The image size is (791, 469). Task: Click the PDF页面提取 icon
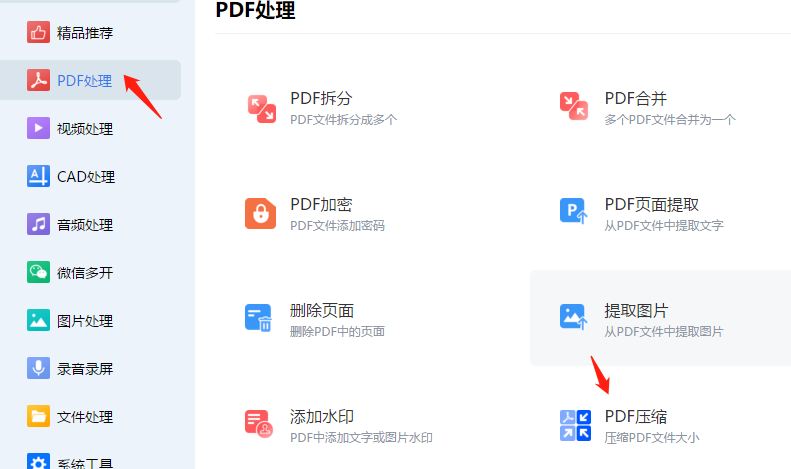574,211
